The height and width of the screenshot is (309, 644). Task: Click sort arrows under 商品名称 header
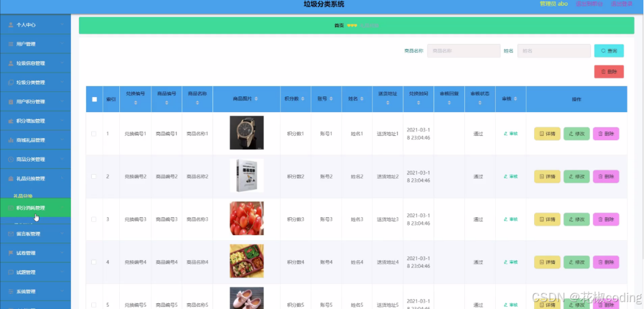(x=197, y=103)
